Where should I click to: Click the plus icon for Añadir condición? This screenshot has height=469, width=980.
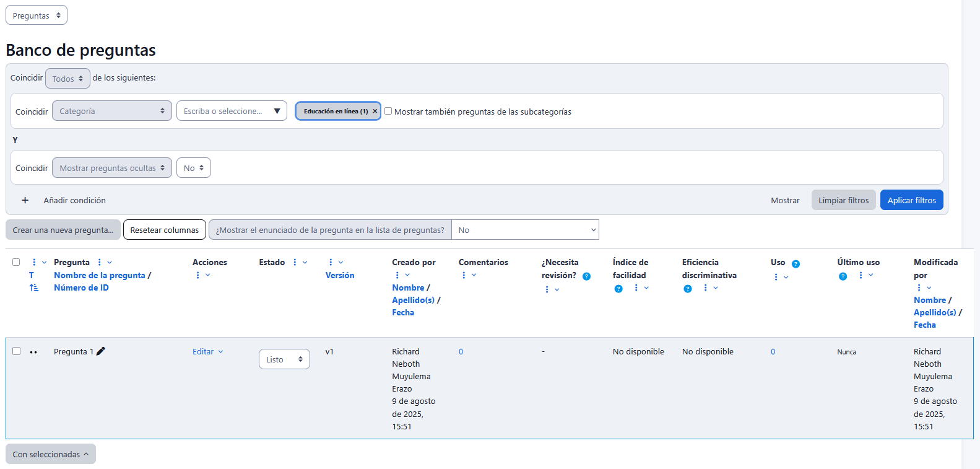coord(25,200)
